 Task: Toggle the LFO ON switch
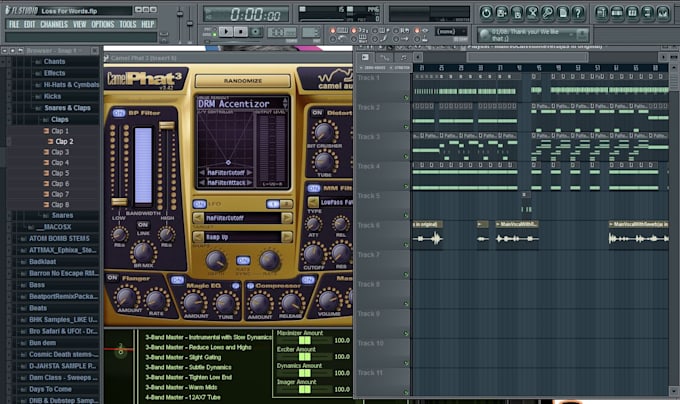coord(199,204)
